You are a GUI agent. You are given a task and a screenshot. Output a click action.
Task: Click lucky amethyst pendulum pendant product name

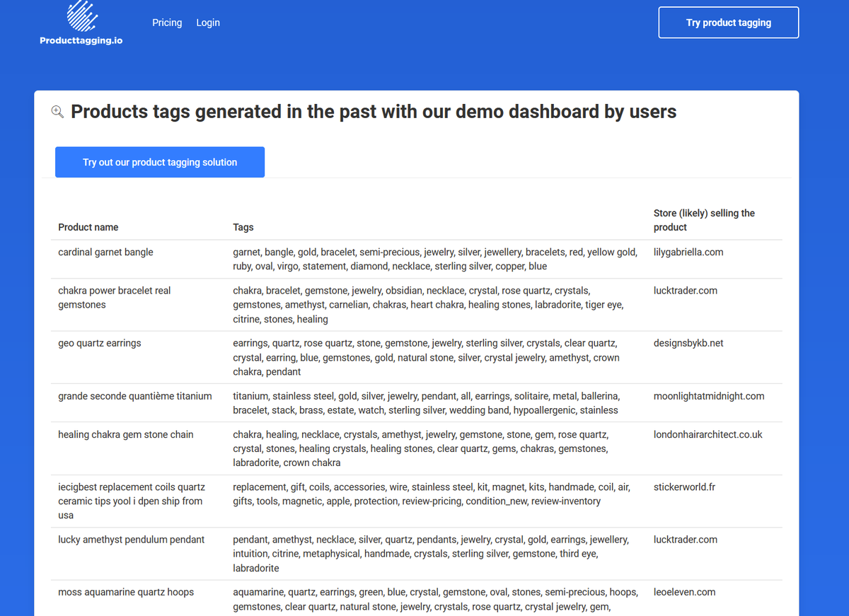coord(131,539)
